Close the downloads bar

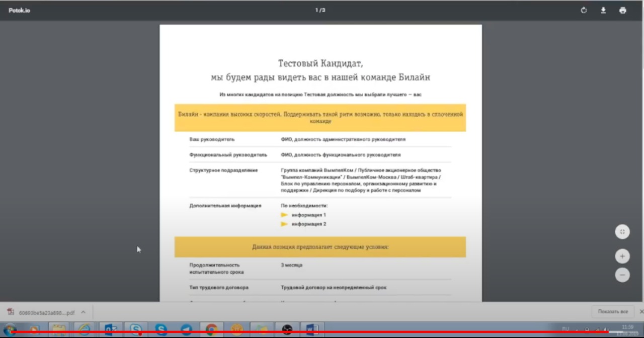(x=641, y=312)
